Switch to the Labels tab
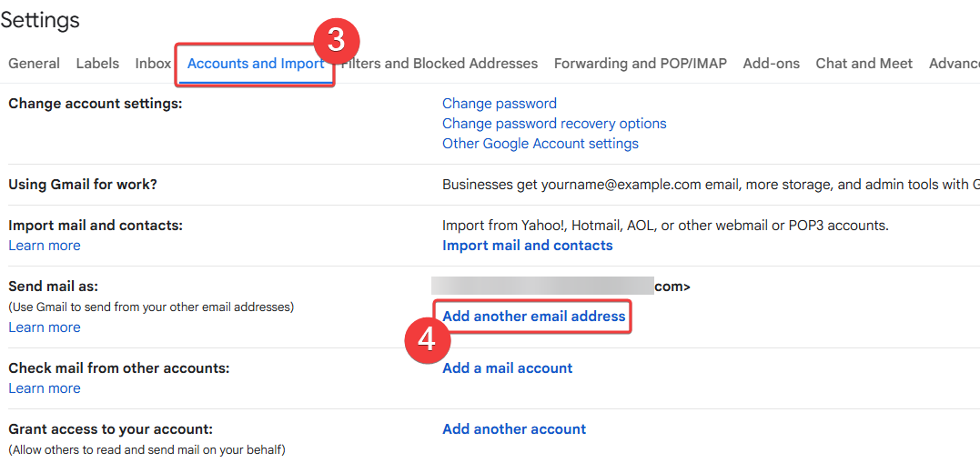Viewport: 980px width, 463px height. (x=97, y=64)
